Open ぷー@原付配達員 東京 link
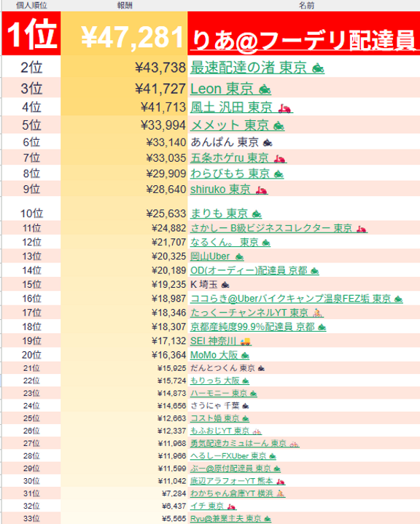This screenshot has height=524, width=420. (235, 469)
